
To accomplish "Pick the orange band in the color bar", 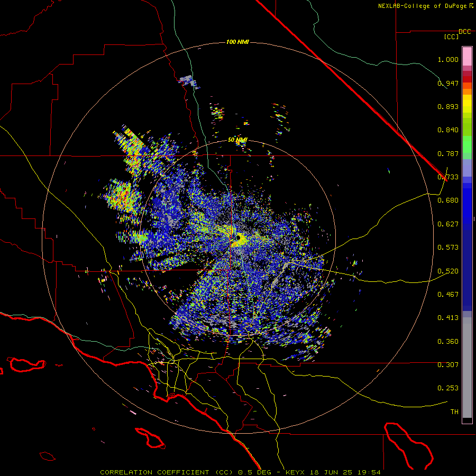I will click(467, 91).
